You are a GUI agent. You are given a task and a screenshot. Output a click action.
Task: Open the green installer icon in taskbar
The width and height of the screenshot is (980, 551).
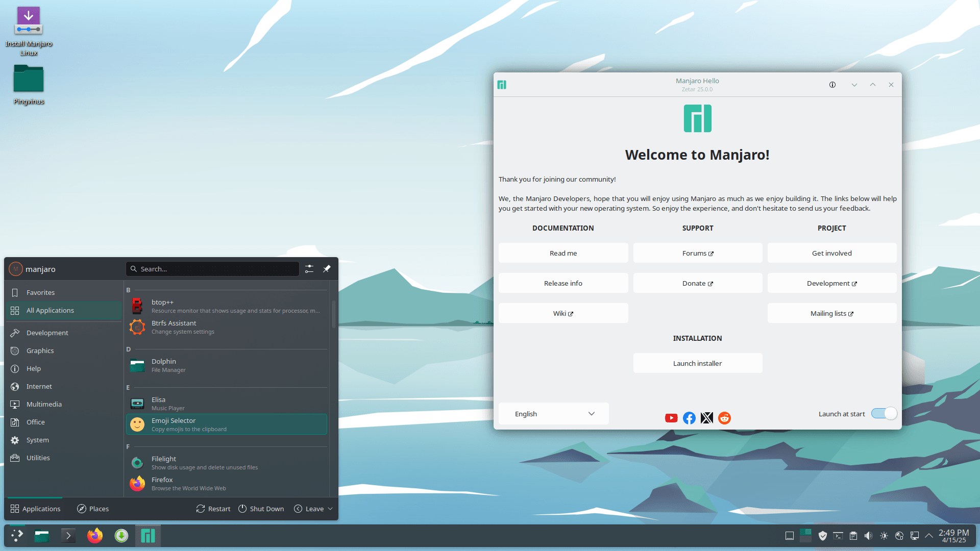point(121,536)
